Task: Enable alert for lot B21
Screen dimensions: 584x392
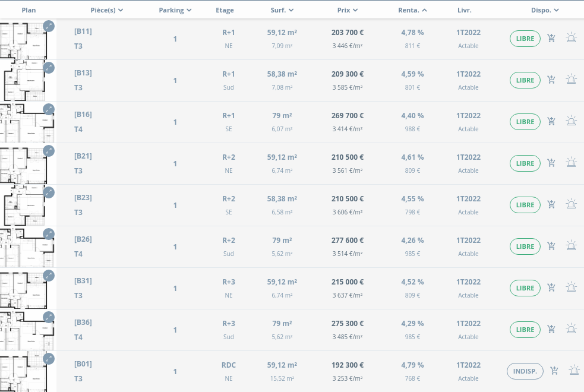Action: tap(571, 163)
